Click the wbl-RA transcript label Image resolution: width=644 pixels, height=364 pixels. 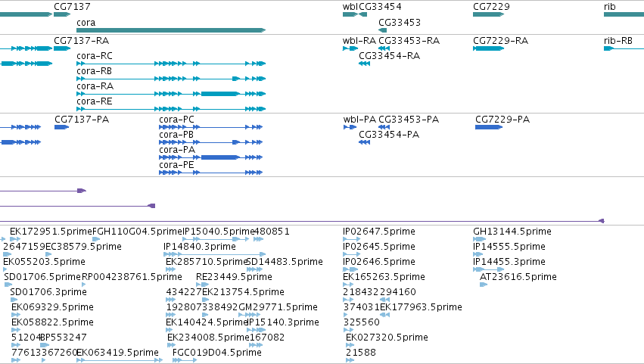359,41
